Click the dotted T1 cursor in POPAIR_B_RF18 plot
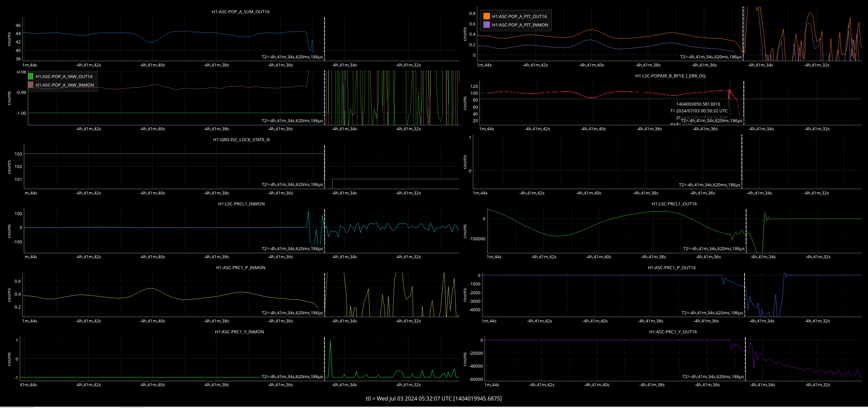The height and width of the screenshot is (408, 868). (x=730, y=103)
